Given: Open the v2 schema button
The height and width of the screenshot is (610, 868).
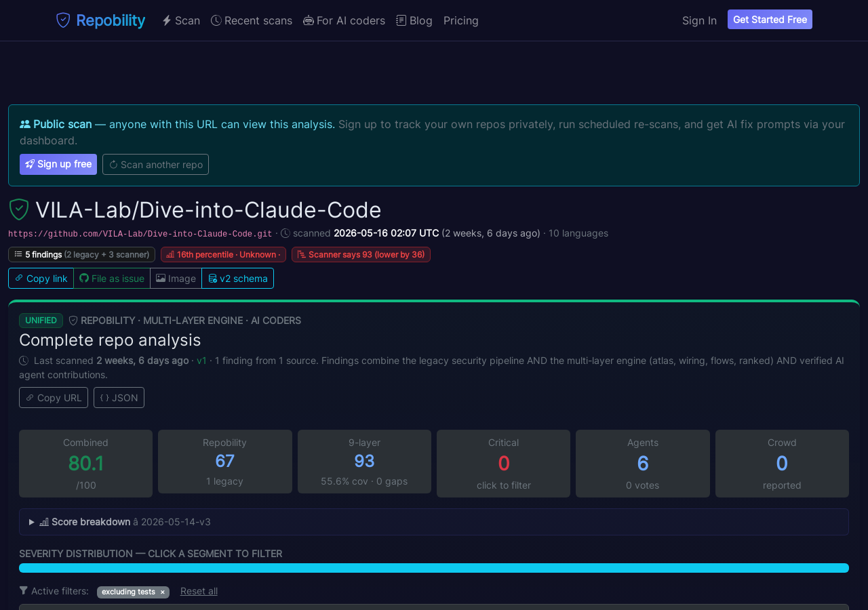Looking at the screenshot, I should tap(237, 278).
